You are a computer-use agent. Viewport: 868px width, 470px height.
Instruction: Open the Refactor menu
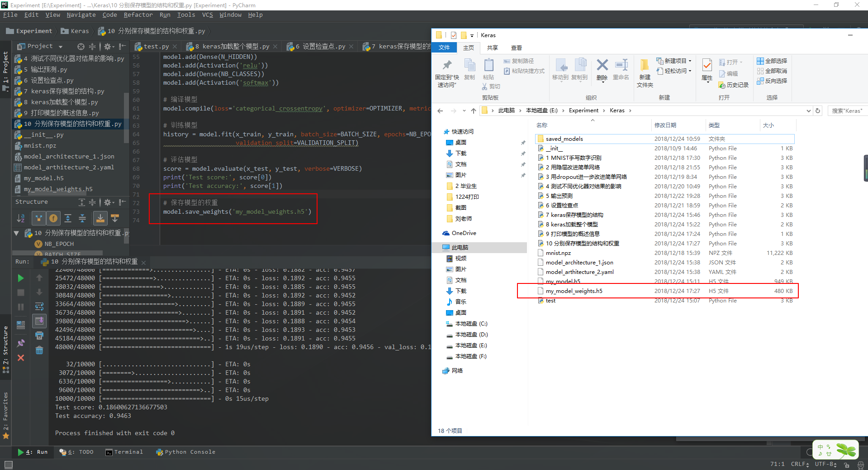pos(138,14)
